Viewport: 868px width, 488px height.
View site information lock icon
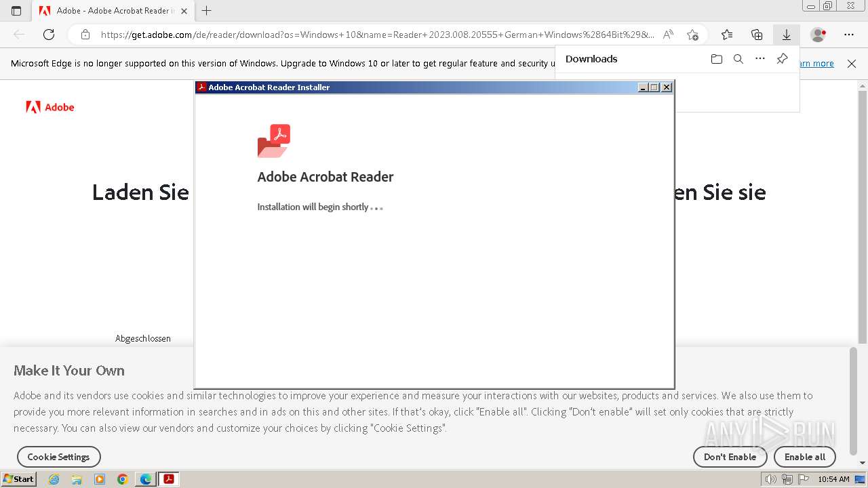tap(85, 35)
